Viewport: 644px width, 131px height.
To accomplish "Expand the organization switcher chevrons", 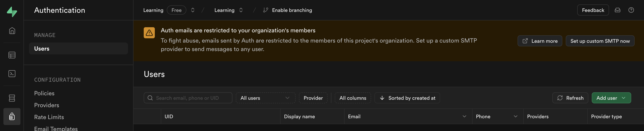I will (x=193, y=10).
